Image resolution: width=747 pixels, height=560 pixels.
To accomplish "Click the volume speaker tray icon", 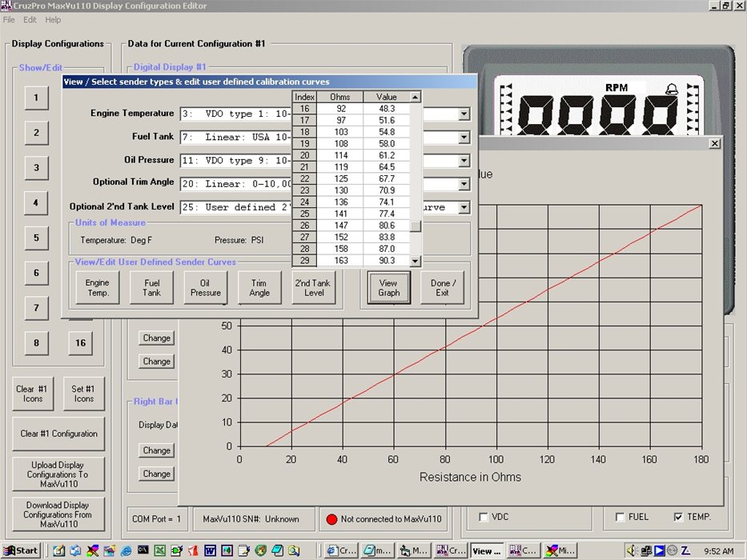I will tap(633, 551).
